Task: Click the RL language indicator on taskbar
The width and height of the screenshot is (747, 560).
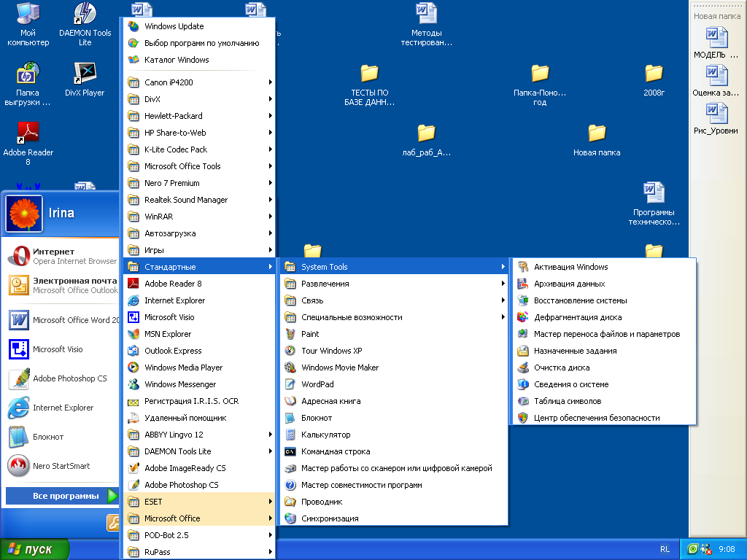Action: pyautogui.click(x=665, y=549)
